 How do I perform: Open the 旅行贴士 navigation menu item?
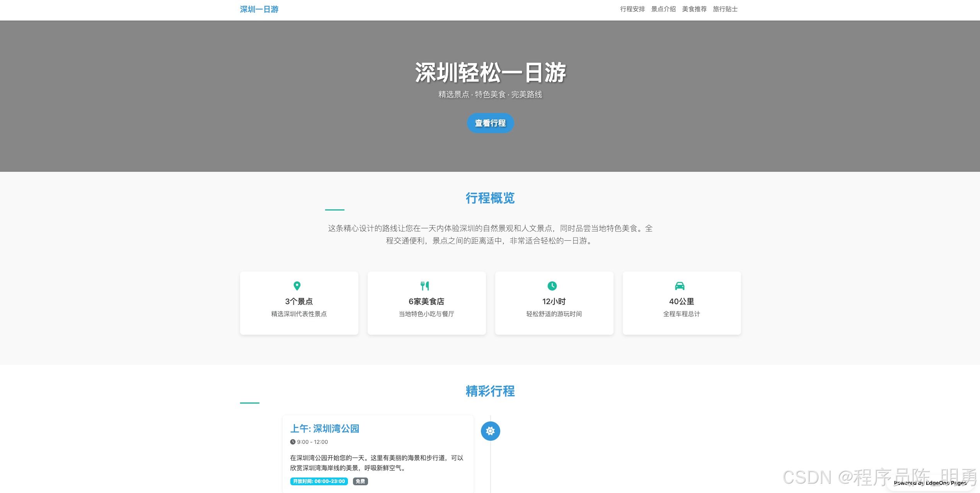point(725,9)
